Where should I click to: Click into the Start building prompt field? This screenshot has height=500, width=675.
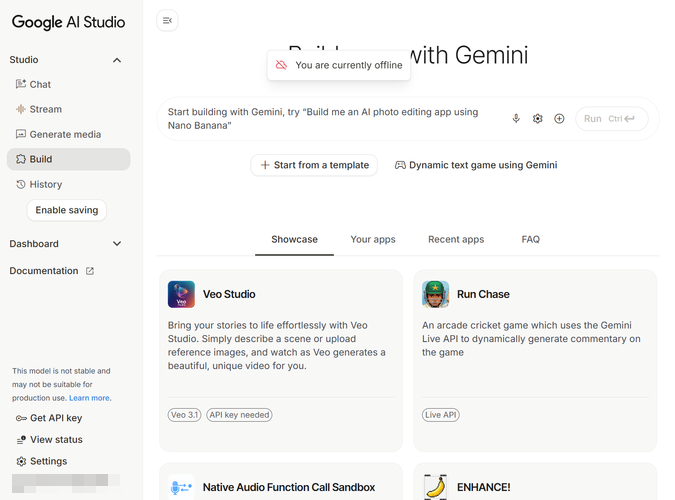[x=330, y=119]
